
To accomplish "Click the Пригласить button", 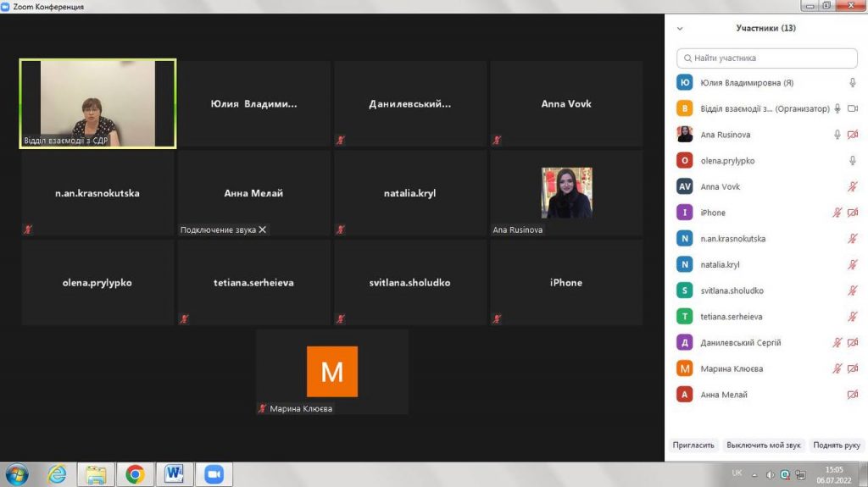I will click(x=693, y=445).
